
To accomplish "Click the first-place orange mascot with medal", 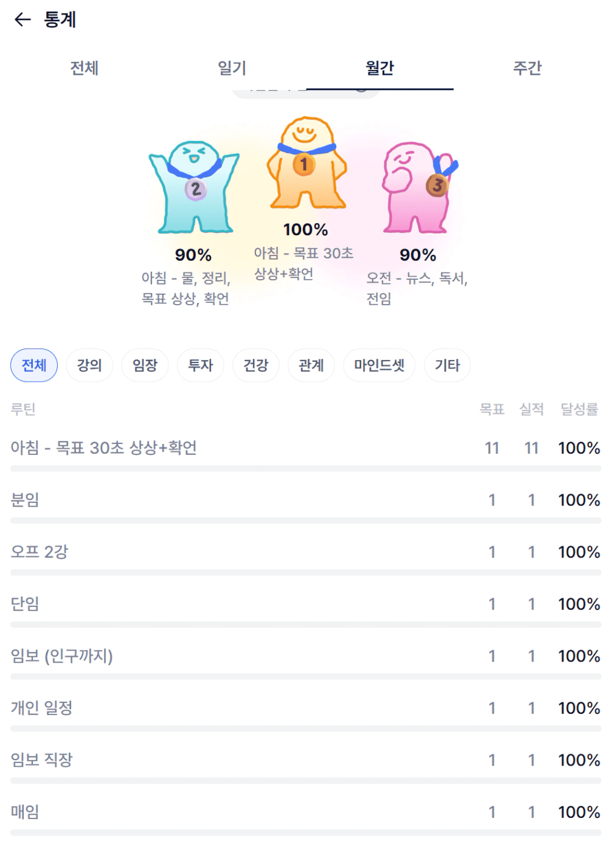I will (306, 163).
